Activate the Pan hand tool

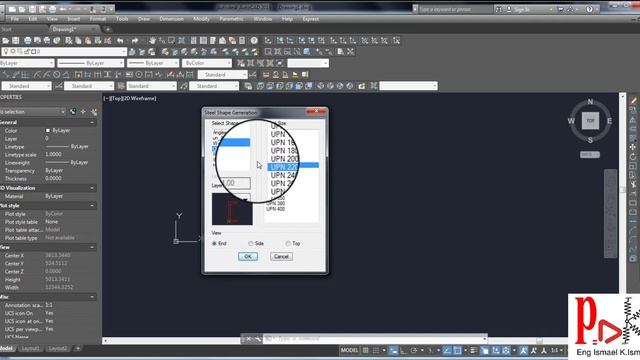[x=152, y=40]
